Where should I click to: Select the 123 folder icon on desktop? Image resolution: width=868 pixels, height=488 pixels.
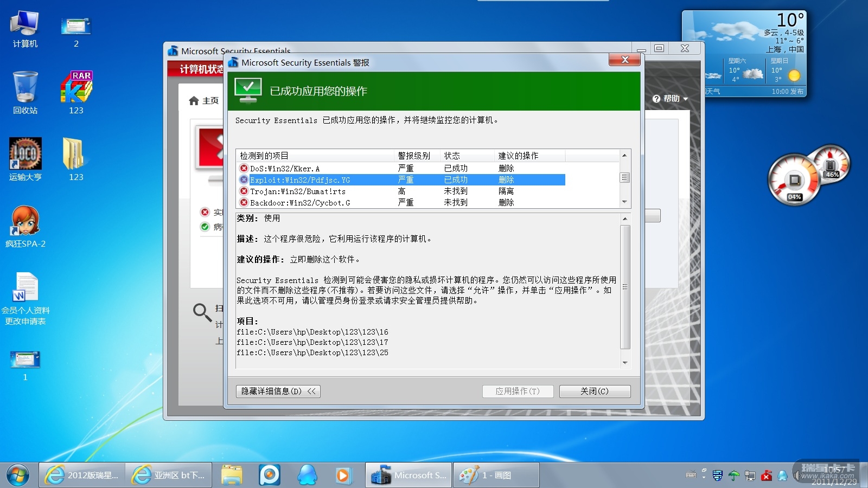[x=76, y=159]
